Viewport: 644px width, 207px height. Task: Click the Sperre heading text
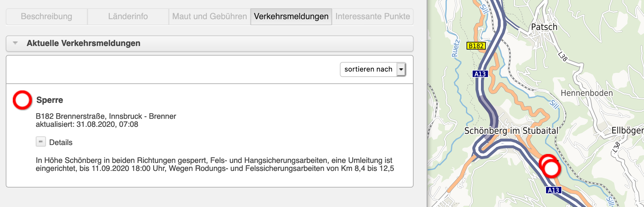tap(50, 100)
